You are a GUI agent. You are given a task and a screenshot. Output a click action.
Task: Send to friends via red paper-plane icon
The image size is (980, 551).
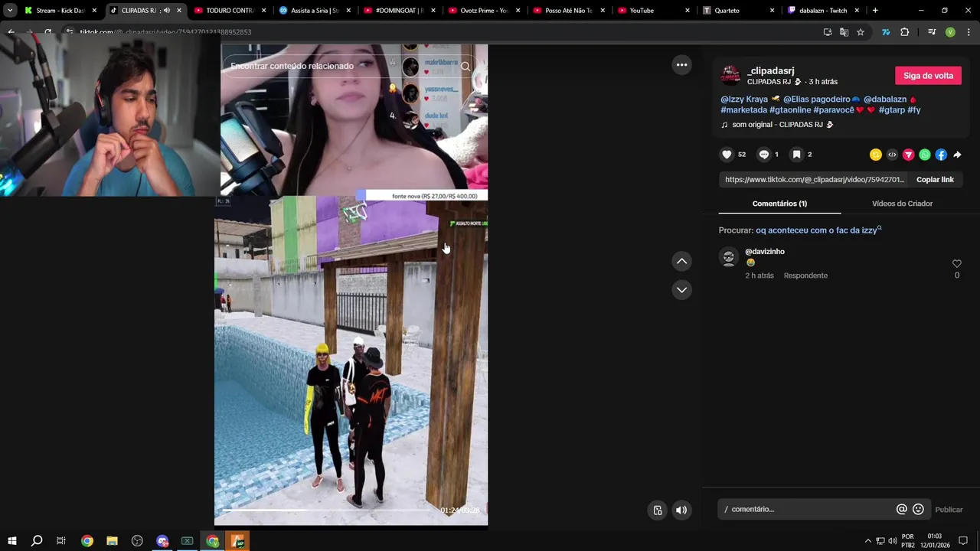click(909, 155)
